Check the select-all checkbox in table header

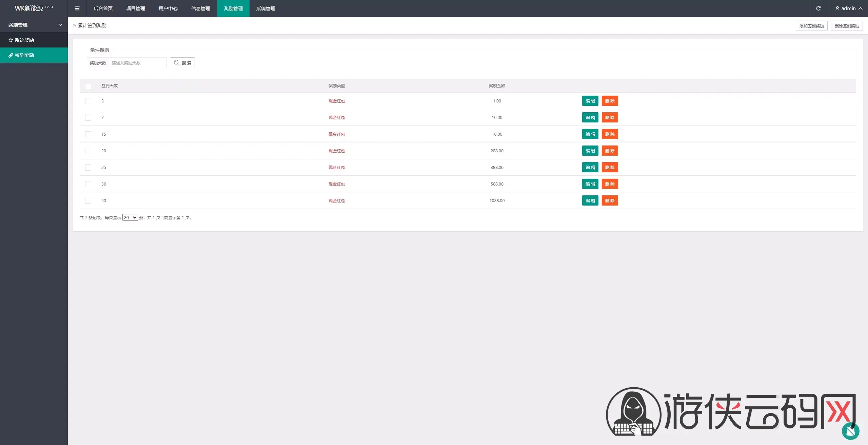click(88, 86)
